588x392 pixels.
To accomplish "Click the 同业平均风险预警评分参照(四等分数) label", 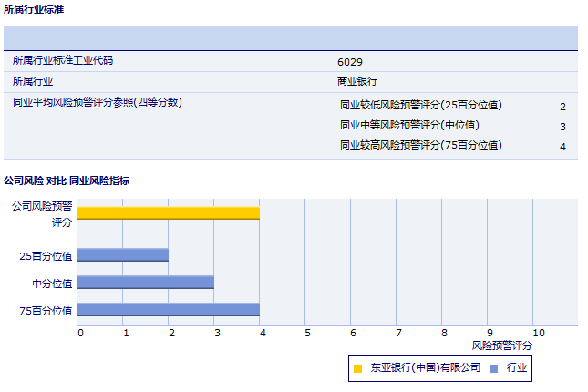I will coord(98,102).
